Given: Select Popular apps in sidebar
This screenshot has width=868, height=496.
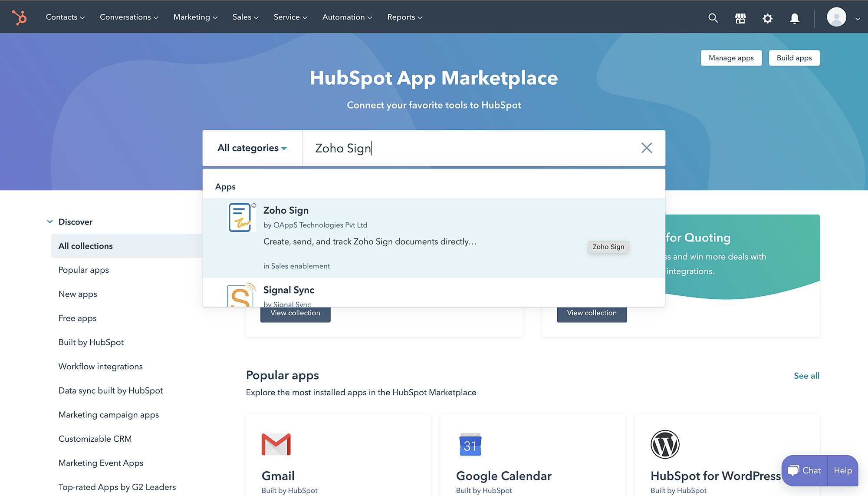Looking at the screenshot, I should pos(84,270).
